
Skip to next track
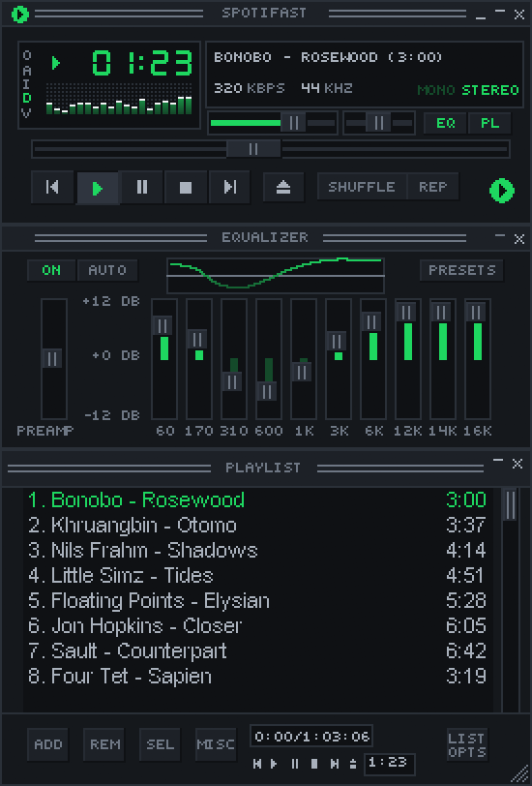pos(229,188)
